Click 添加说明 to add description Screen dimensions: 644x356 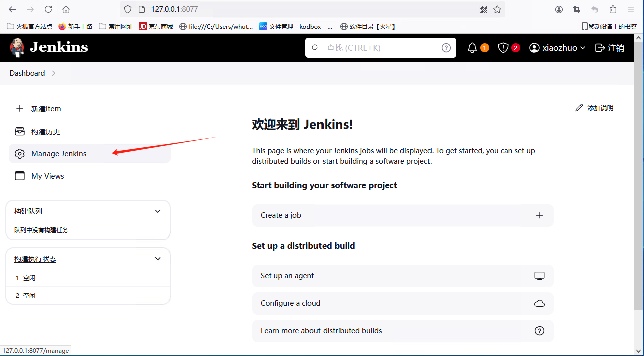point(594,108)
